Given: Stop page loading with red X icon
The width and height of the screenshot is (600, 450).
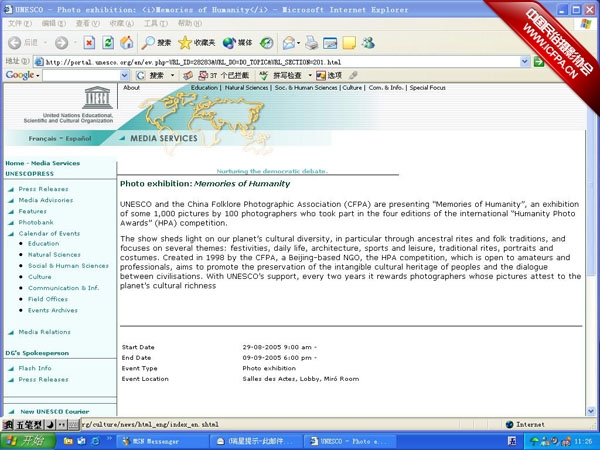Looking at the screenshot, I should click(89, 43).
